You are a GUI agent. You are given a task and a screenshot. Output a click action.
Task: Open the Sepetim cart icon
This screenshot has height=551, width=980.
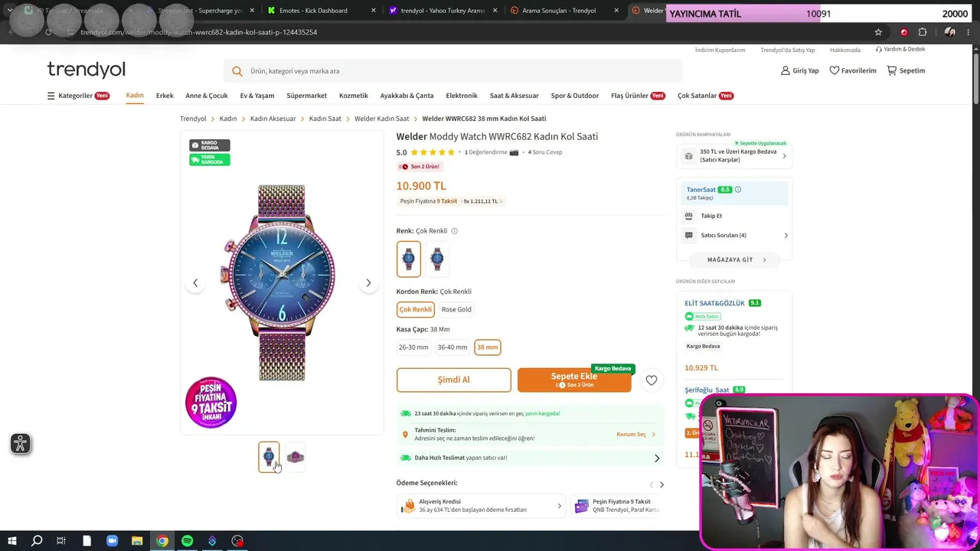point(892,70)
